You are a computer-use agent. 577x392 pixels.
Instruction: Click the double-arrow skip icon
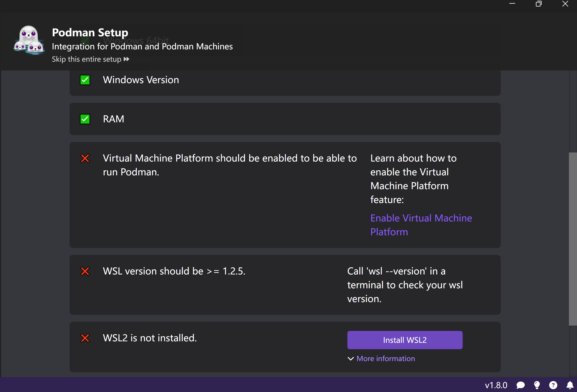click(x=126, y=59)
